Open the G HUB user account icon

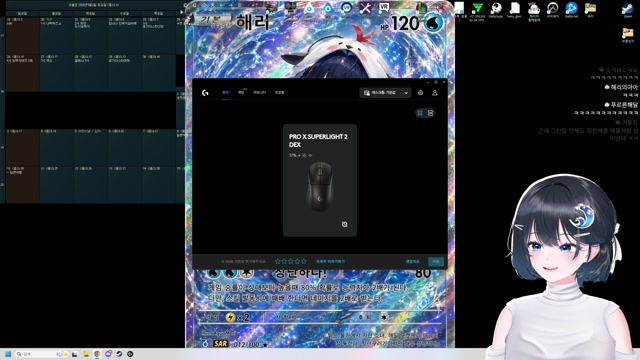435,93
